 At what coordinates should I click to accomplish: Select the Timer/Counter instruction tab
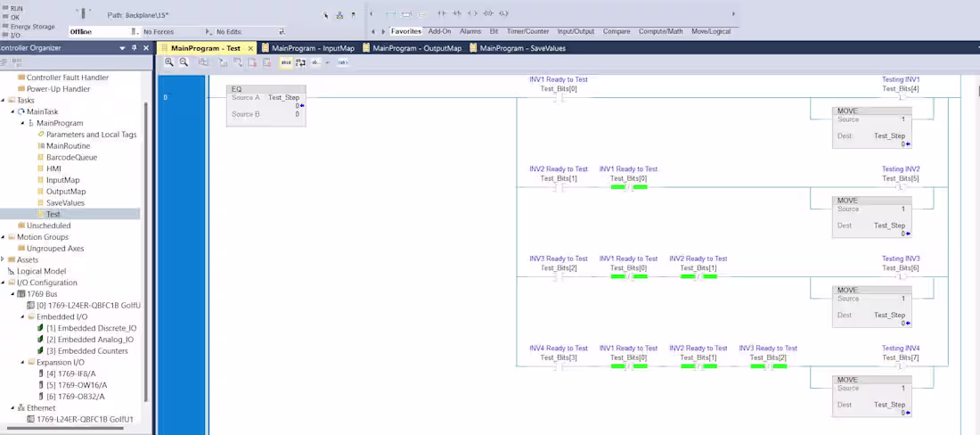coord(527,31)
